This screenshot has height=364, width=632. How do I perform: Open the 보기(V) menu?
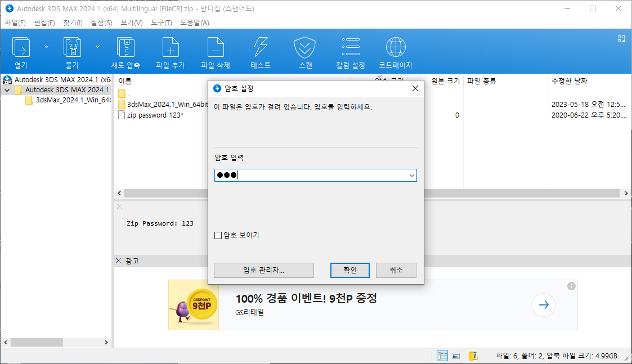coord(131,23)
